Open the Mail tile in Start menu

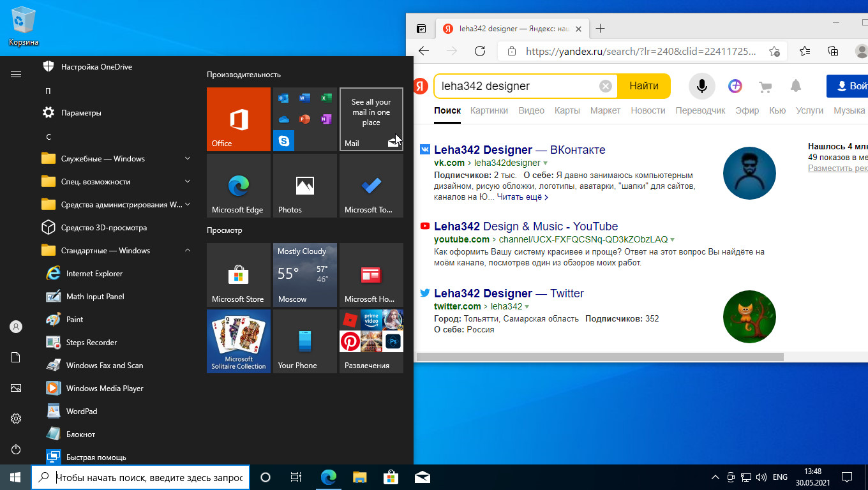coord(371,119)
